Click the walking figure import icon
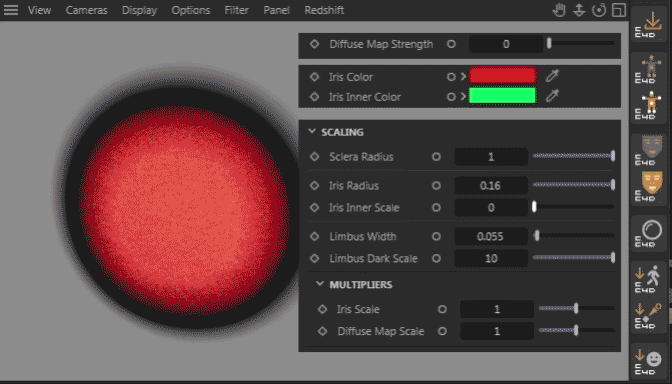This screenshot has height=384, width=672. coord(650,279)
